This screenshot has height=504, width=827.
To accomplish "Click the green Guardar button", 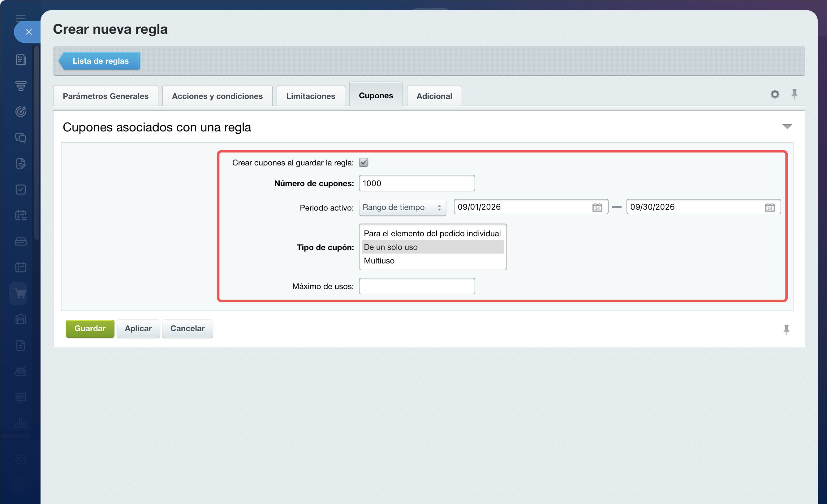I will [90, 329].
